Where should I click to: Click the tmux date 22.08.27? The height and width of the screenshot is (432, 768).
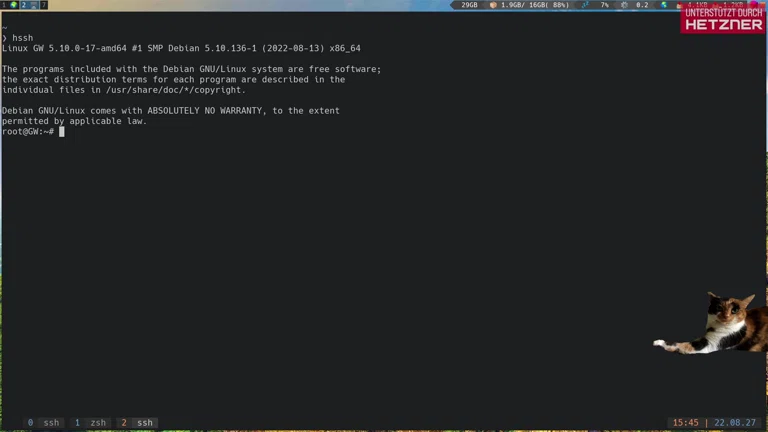click(735, 423)
